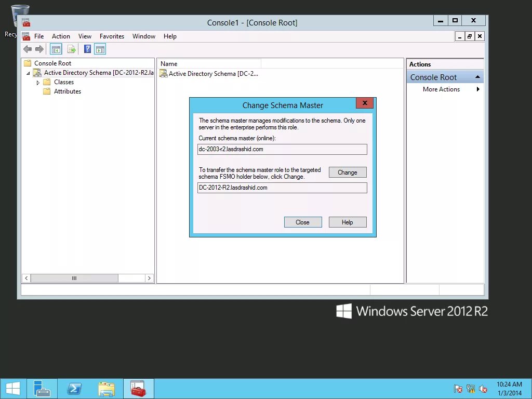Click More Actions in the Actions pane
This screenshot has width=532, height=399.
[442, 89]
